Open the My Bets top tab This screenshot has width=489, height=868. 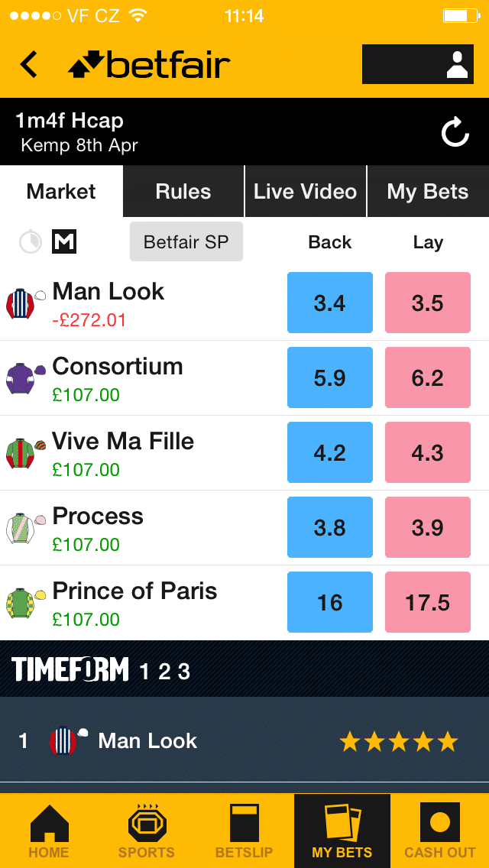[428, 192]
